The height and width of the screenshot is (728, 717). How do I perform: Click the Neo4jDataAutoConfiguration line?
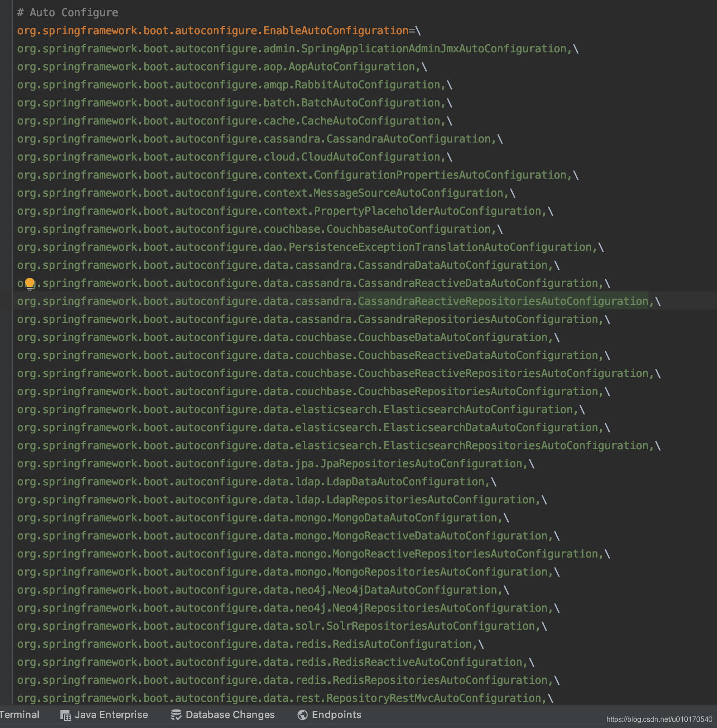pyautogui.click(x=263, y=590)
